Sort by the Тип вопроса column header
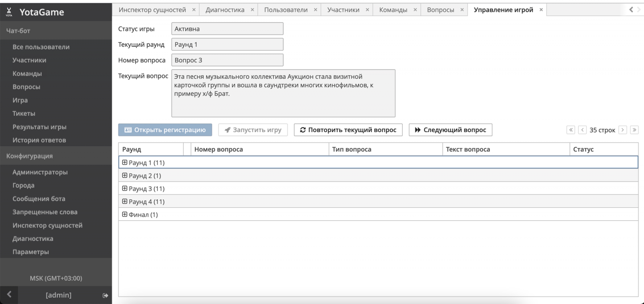Screen dimensions: 644x304 point(386,149)
